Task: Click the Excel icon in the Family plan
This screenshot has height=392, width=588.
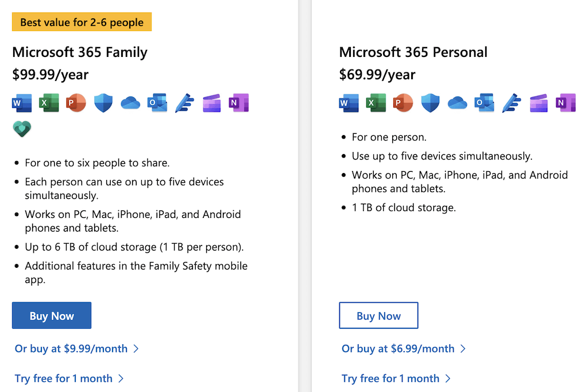Action: (49, 103)
